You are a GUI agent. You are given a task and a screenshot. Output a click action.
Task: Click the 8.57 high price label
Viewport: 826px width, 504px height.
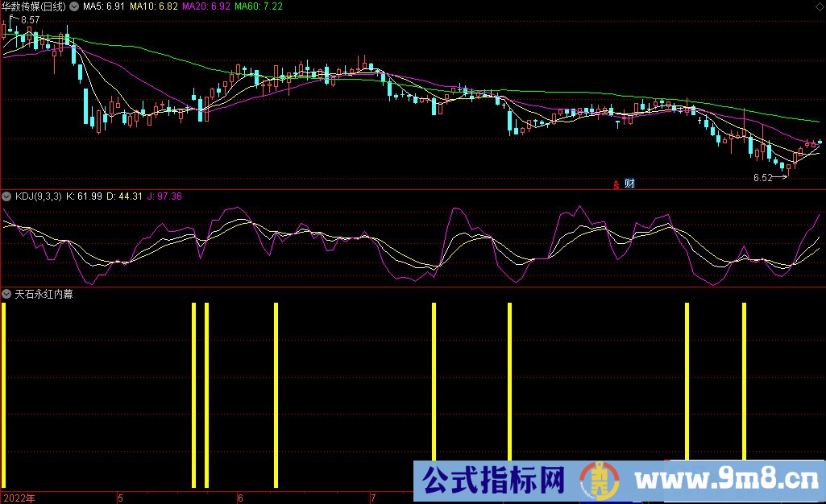coord(30,20)
